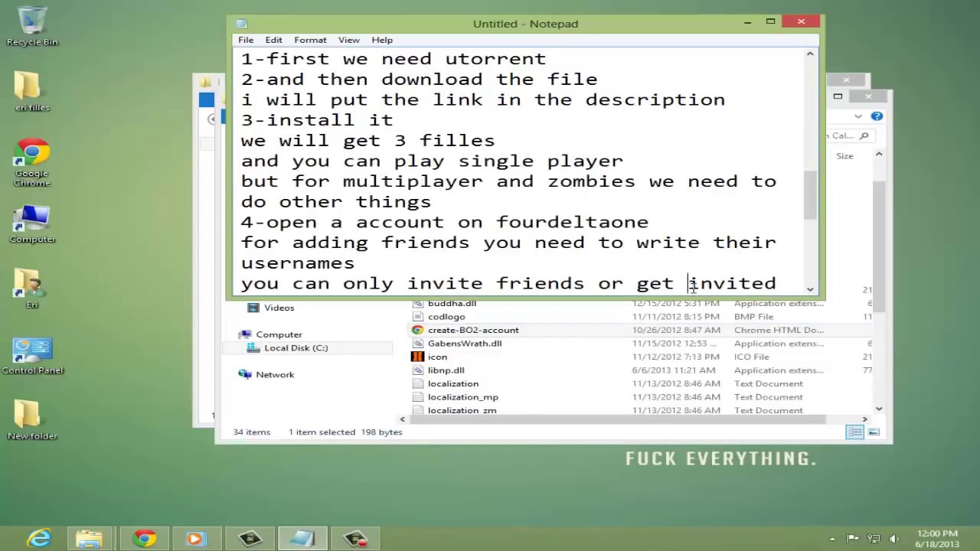Screen dimensions: 980x551
Task: Select Network in Explorer navigation pane
Action: point(275,375)
